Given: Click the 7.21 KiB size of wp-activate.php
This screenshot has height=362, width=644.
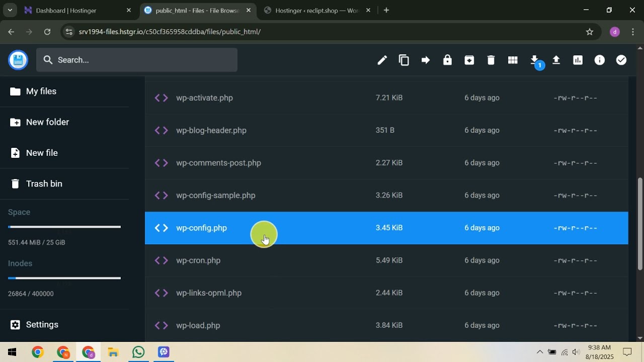Looking at the screenshot, I should tap(389, 98).
